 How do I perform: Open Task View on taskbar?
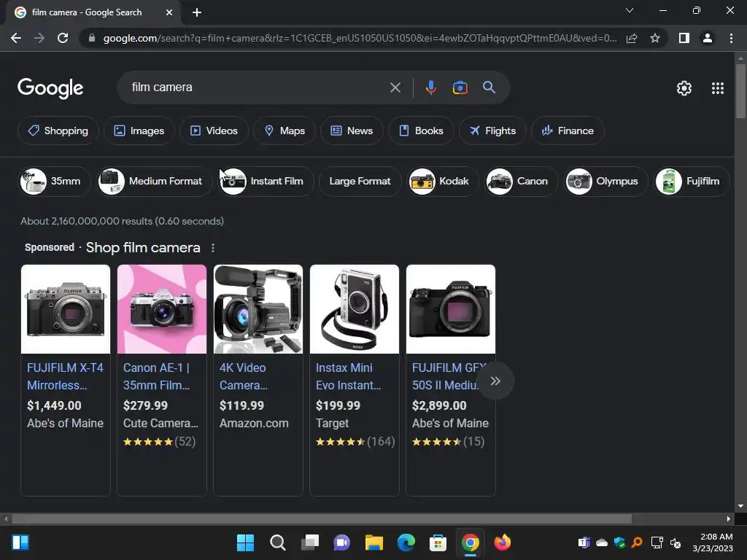309,542
